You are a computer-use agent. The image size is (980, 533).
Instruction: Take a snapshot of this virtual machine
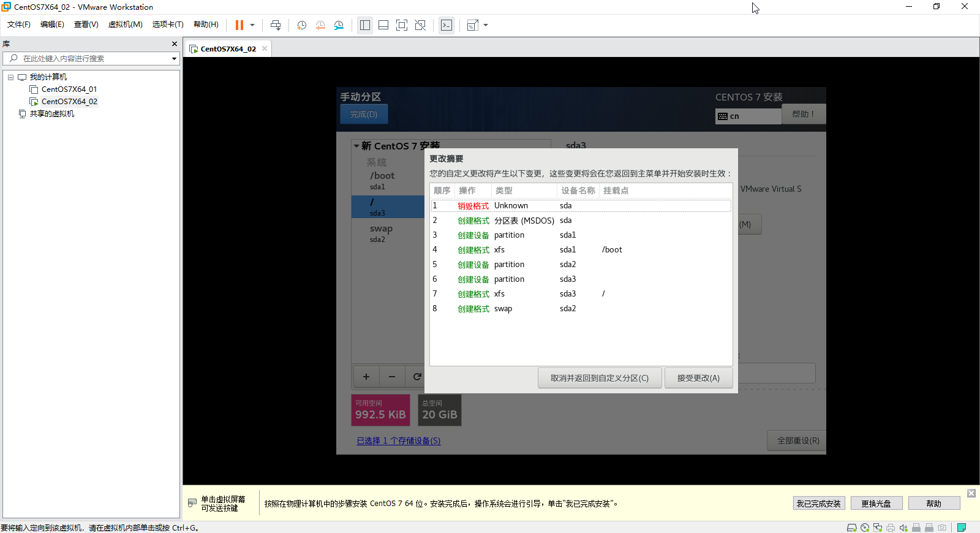pyautogui.click(x=301, y=25)
